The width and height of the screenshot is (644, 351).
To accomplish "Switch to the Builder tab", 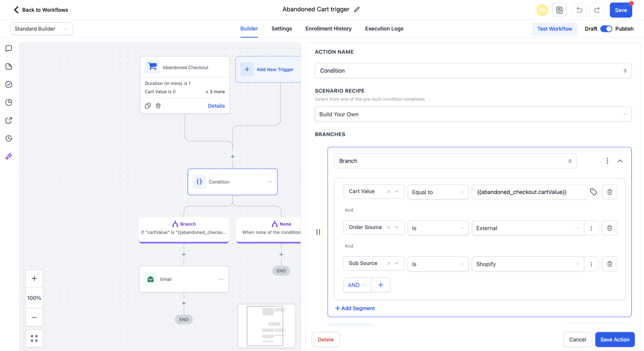I will point(249,29).
